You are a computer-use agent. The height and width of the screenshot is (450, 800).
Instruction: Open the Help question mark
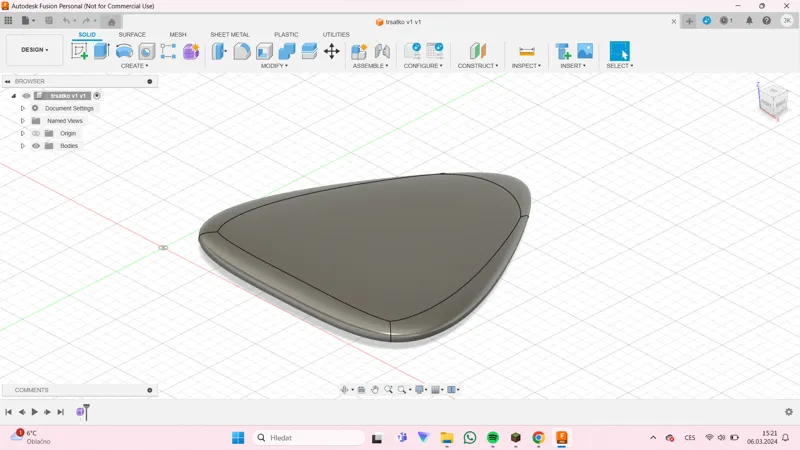[x=766, y=21]
